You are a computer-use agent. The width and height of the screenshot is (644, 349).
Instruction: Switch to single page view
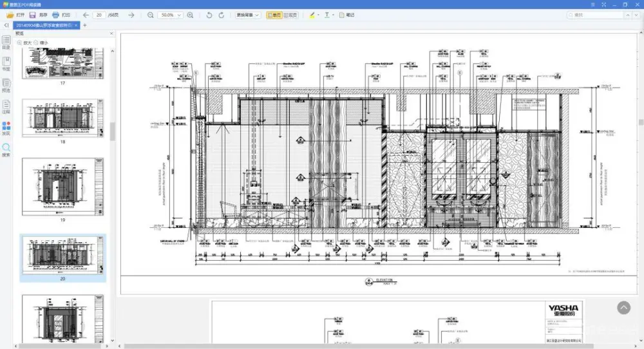(274, 15)
